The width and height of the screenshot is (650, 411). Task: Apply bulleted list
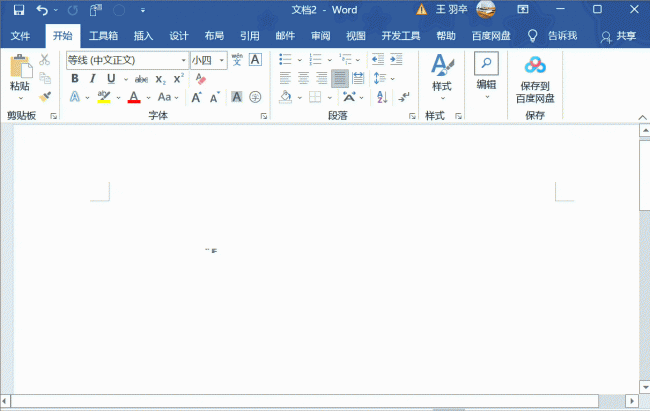(285, 60)
